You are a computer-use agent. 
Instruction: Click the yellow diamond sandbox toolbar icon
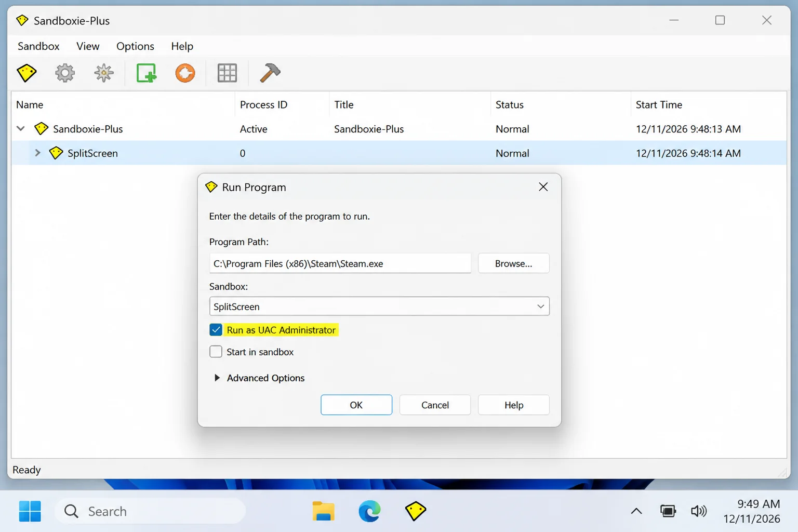(26, 73)
